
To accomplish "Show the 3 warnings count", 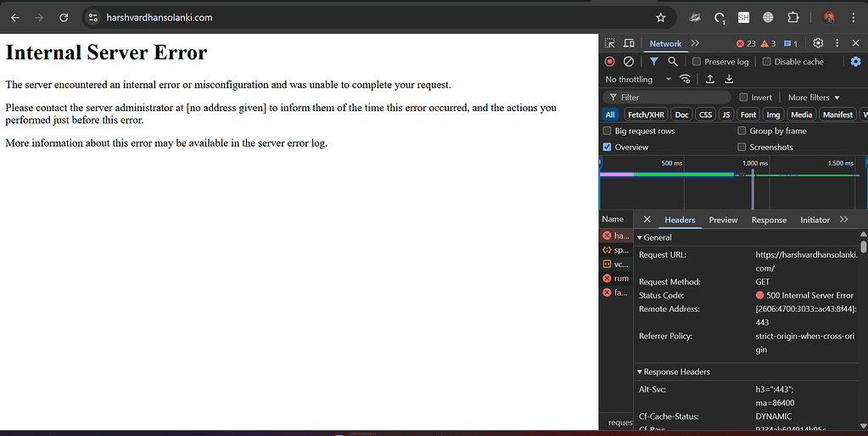I will click(769, 44).
